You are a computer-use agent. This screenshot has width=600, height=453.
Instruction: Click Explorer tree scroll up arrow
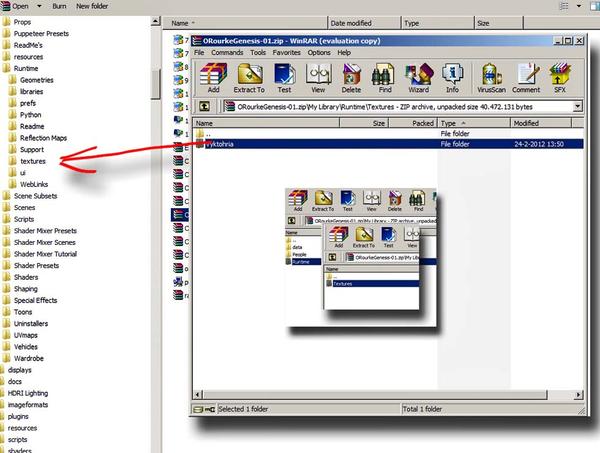(x=155, y=21)
